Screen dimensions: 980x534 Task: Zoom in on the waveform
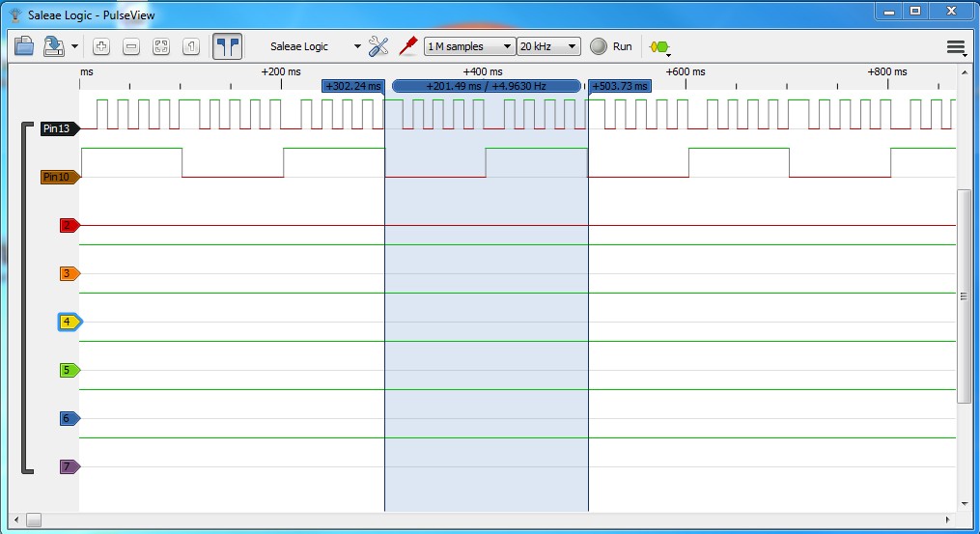[101, 46]
